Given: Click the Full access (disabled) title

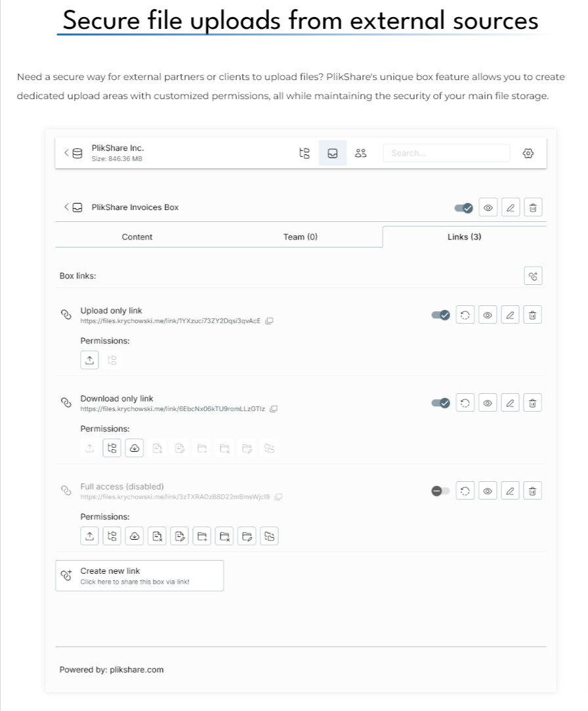Looking at the screenshot, I should point(122,486).
